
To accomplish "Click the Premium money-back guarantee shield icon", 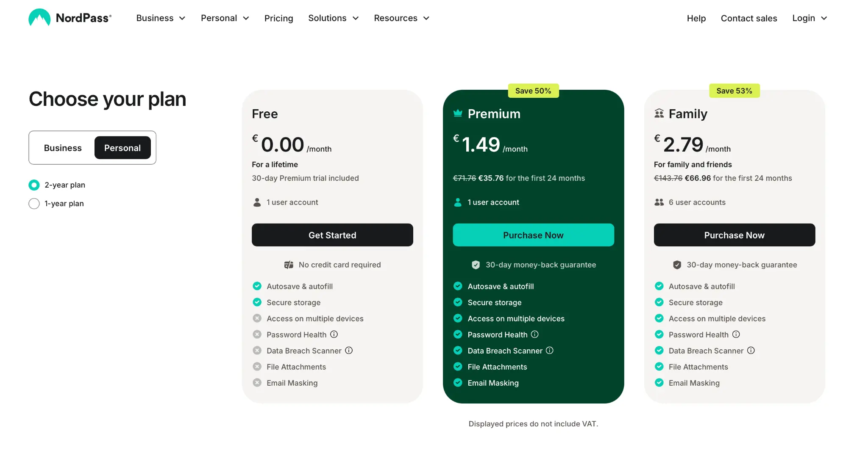I will 476,265.
